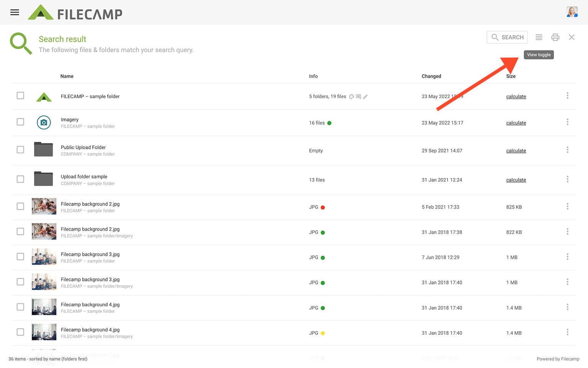Sort by the Info column header
This screenshot has height=368, width=588.
point(313,76)
